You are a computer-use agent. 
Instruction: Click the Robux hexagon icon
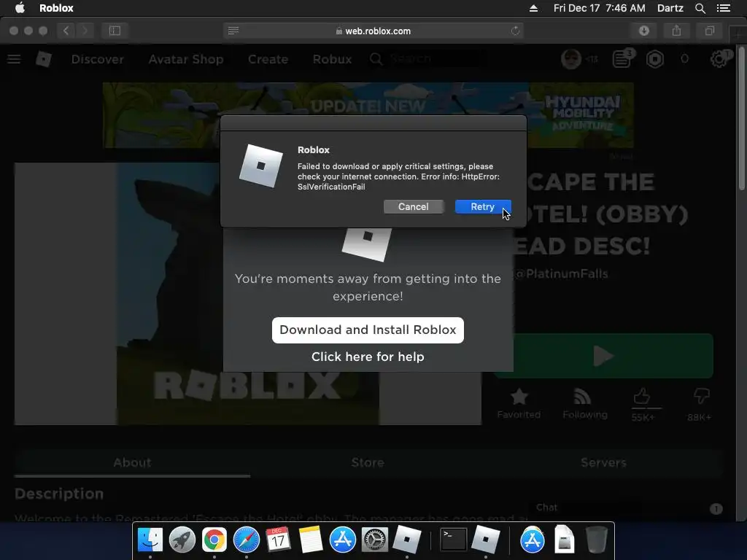click(655, 59)
